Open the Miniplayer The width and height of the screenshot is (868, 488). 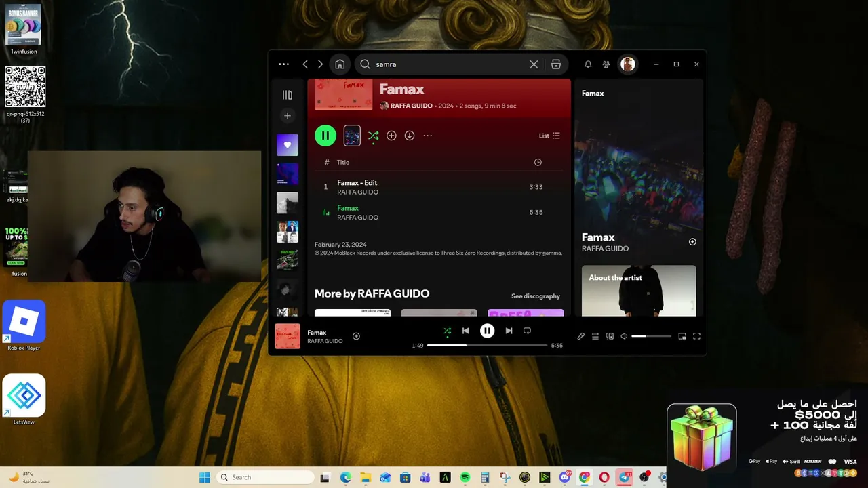[x=682, y=336]
